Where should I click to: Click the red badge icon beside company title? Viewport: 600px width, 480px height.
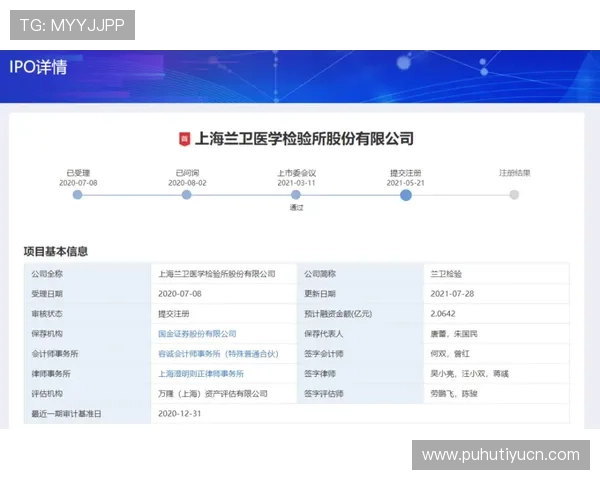pos(184,139)
